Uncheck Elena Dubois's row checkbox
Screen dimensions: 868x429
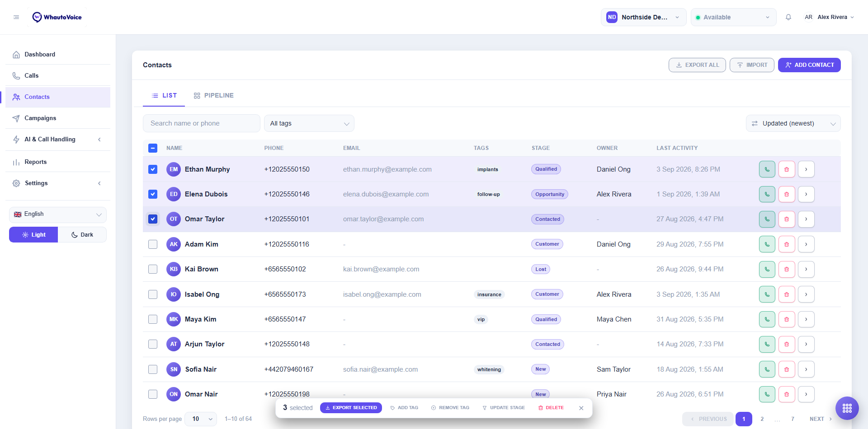click(153, 194)
